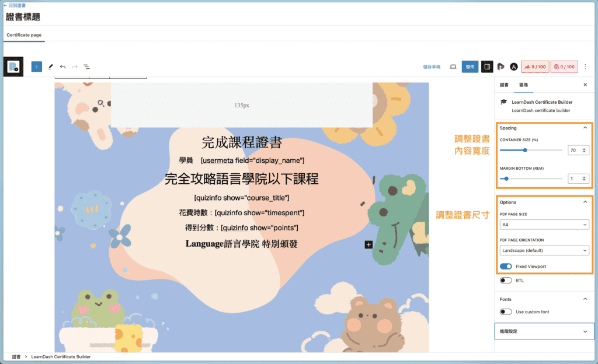
Task: Select the pencil edit-mode tool
Action: click(x=52, y=66)
